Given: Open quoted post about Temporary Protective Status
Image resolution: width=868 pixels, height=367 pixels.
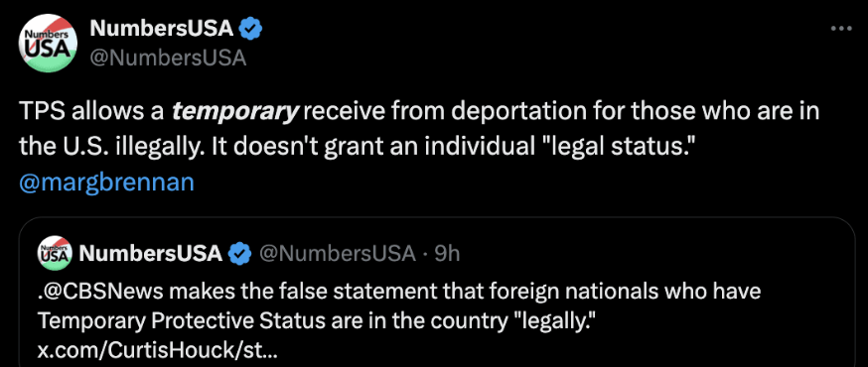Looking at the screenshot, I should 437,292.
